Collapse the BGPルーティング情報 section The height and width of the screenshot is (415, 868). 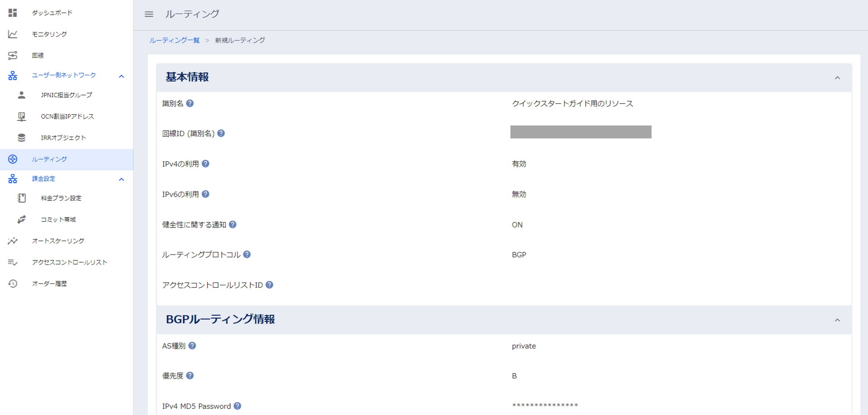point(837,320)
